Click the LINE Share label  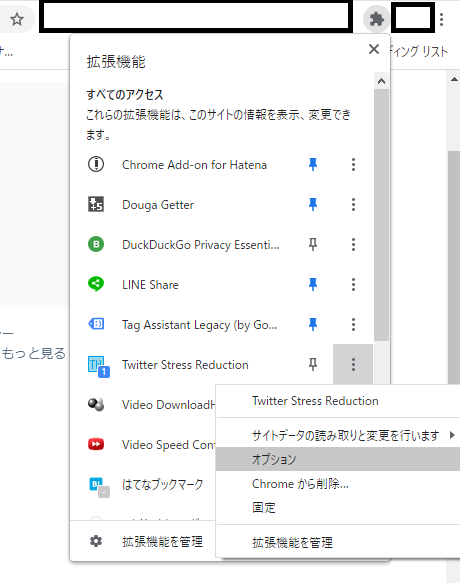(x=150, y=285)
